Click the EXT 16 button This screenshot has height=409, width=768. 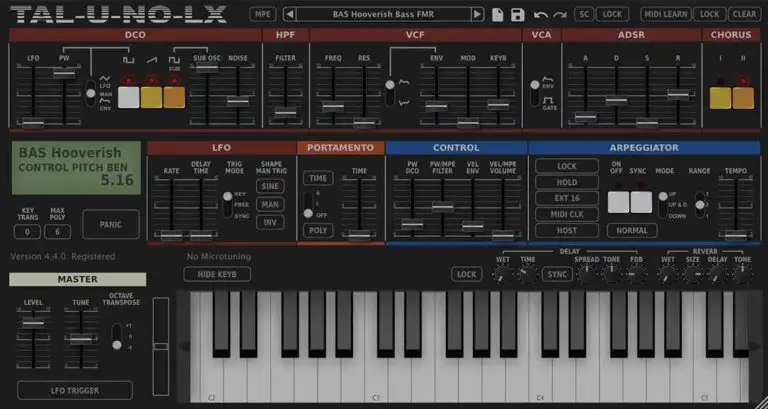tap(567, 198)
